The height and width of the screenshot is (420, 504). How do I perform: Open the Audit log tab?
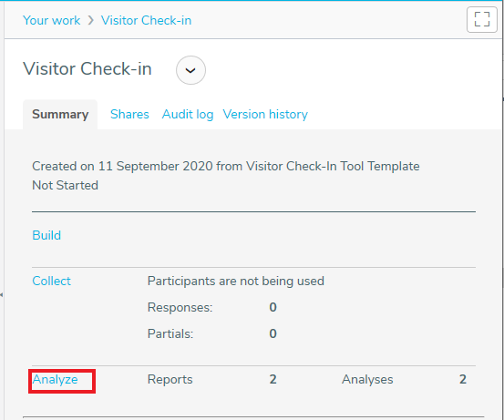pos(188,115)
